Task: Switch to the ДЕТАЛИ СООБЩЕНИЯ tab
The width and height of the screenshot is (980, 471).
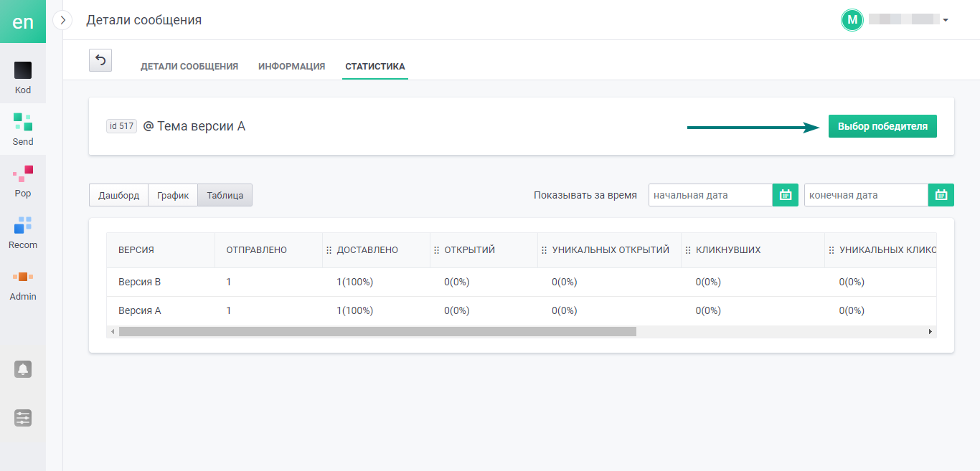Action: 189,67
